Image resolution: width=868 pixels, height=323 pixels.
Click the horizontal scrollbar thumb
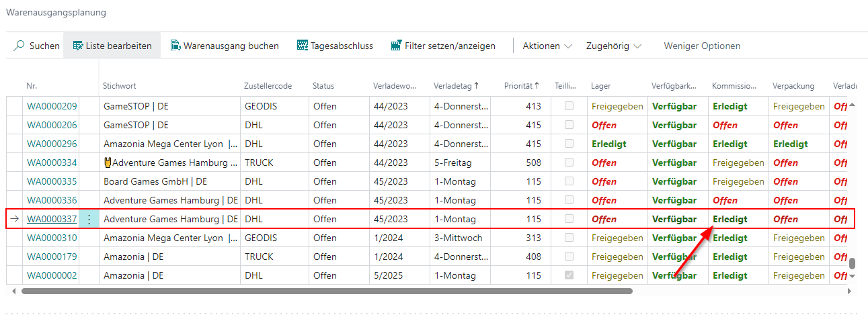[x=327, y=291]
